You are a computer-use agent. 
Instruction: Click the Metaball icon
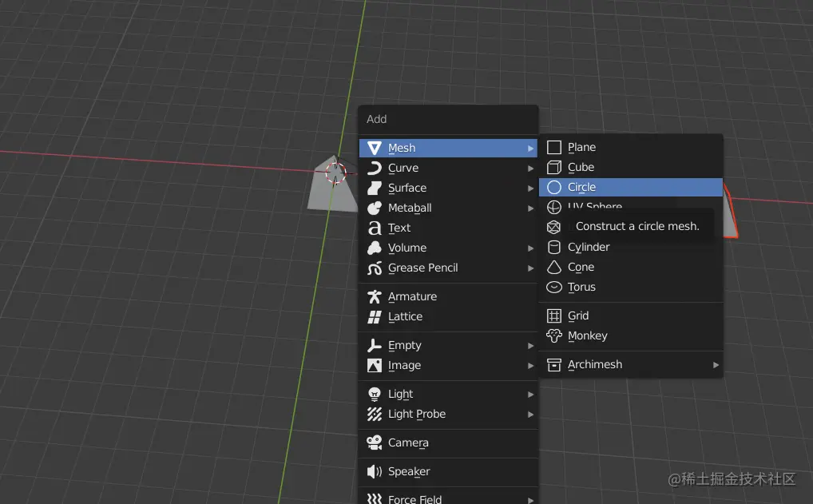(x=375, y=208)
